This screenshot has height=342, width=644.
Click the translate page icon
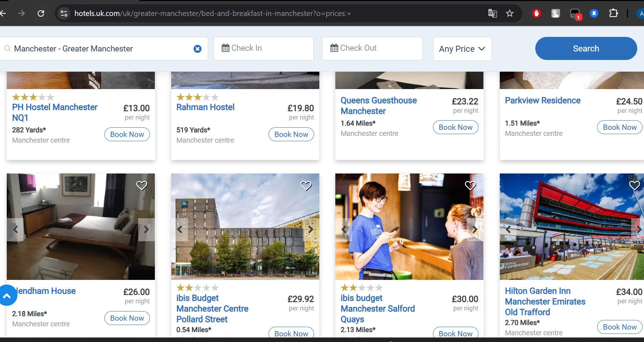coord(492,13)
